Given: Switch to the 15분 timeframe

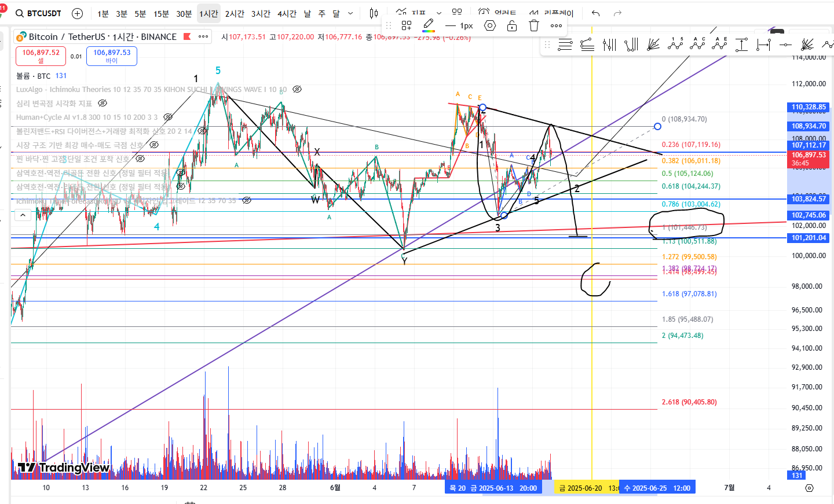Looking at the screenshot, I should [x=161, y=13].
